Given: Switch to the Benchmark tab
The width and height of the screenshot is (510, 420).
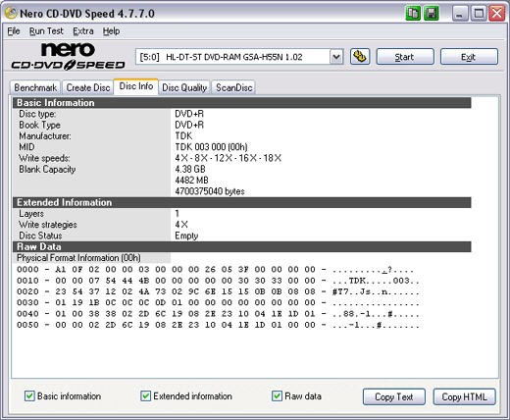Looking at the screenshot, I should [35, 87].
